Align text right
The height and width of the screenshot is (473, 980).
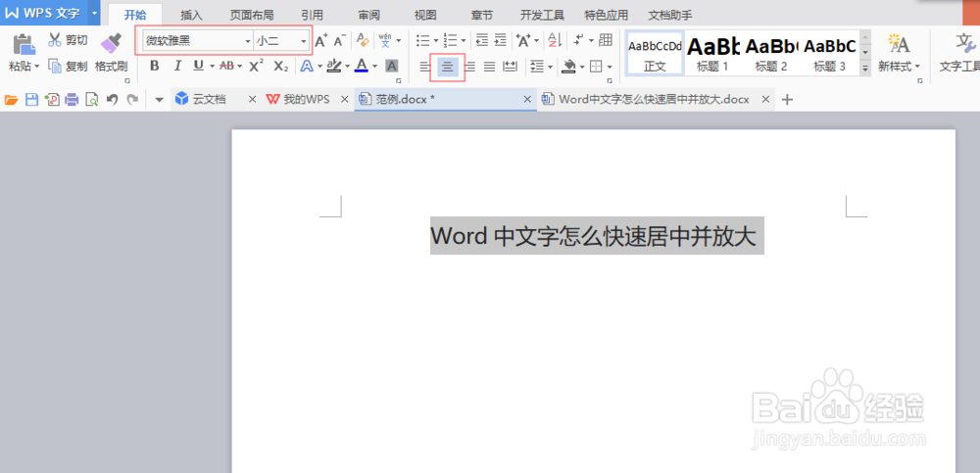pyautogui.click(x=470, y=66)
